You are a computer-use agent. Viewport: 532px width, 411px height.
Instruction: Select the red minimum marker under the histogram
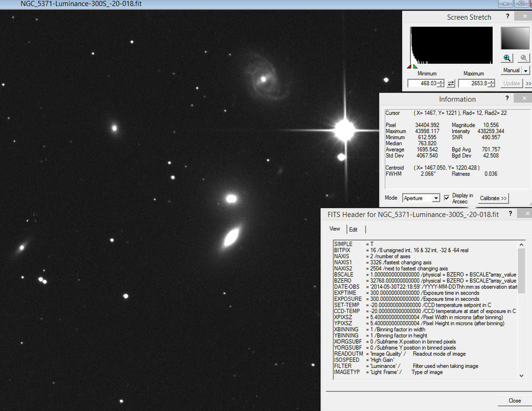click(409, 66)
